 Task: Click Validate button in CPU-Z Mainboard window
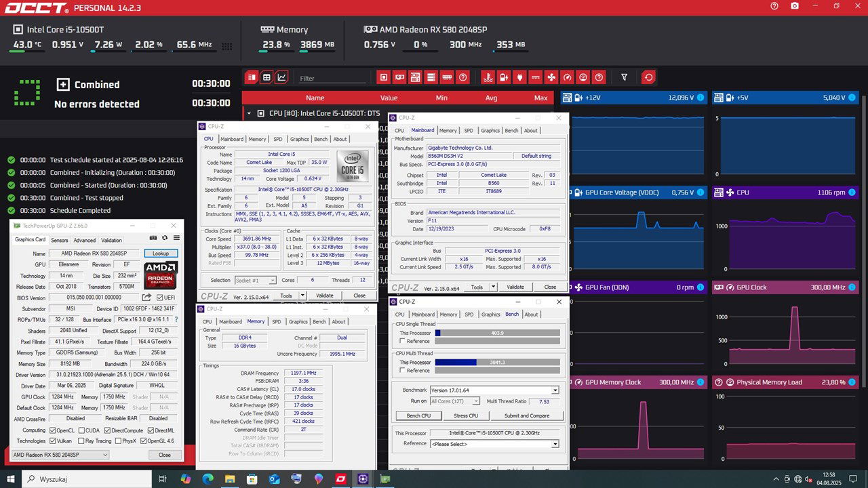(515, 287)
